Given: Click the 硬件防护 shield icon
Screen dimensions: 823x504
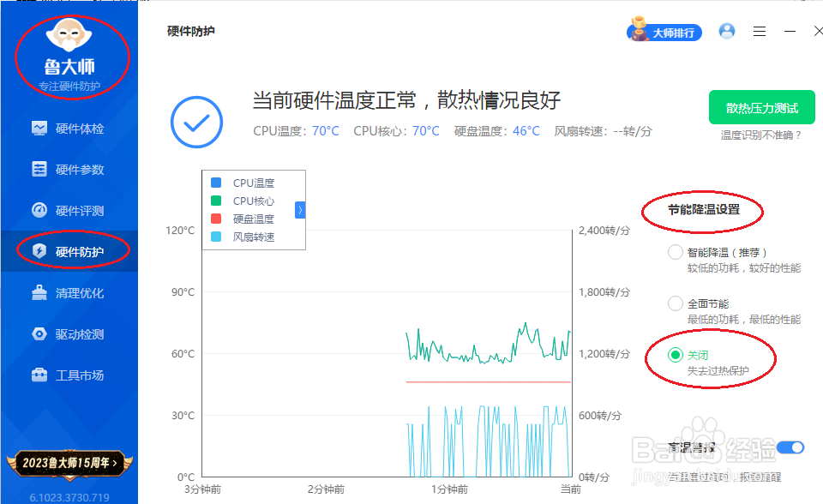Looking at the screenshot, I should pos(39,251).
